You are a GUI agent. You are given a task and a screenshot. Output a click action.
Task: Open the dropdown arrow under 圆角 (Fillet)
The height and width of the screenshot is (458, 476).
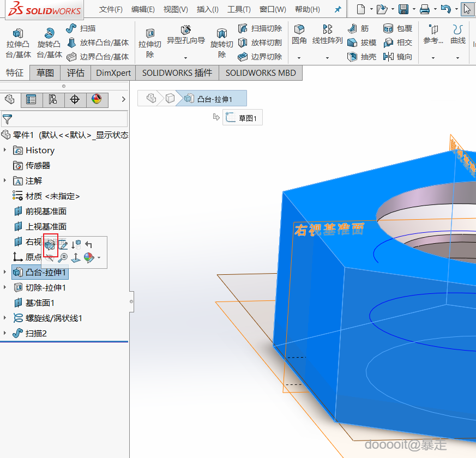[x=299, y=58]
